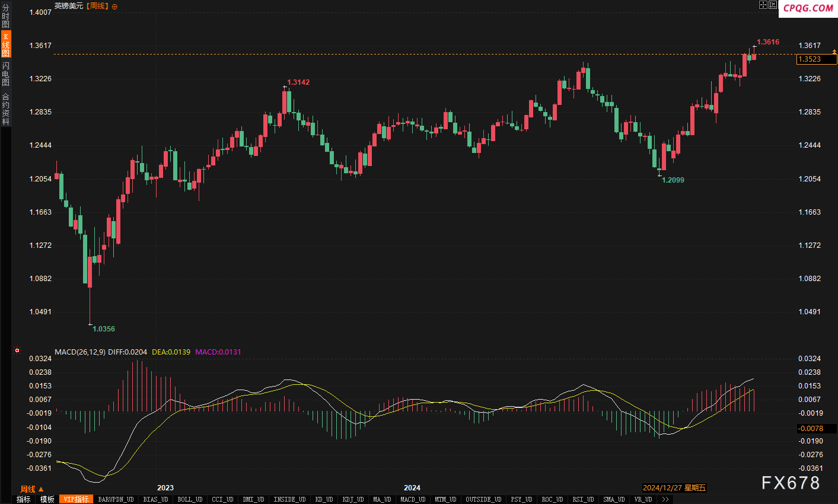Image resolution: width=838 pixels, height=504 pixels.
Task: Choose the MA_UD indicator
Action: click(x=382, y=499)
